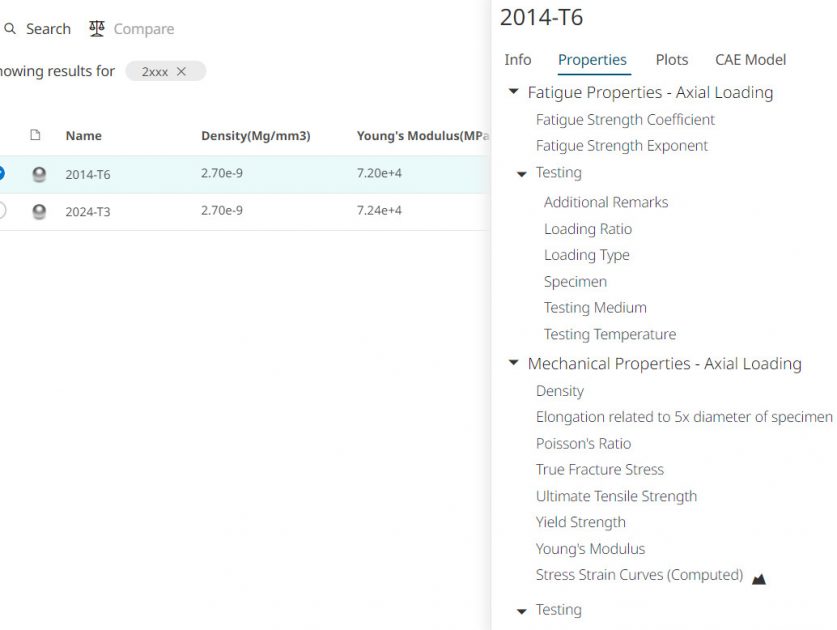This screenshot has width=837, height=630.
Task: Open the Plots tab
Action: 672,60
